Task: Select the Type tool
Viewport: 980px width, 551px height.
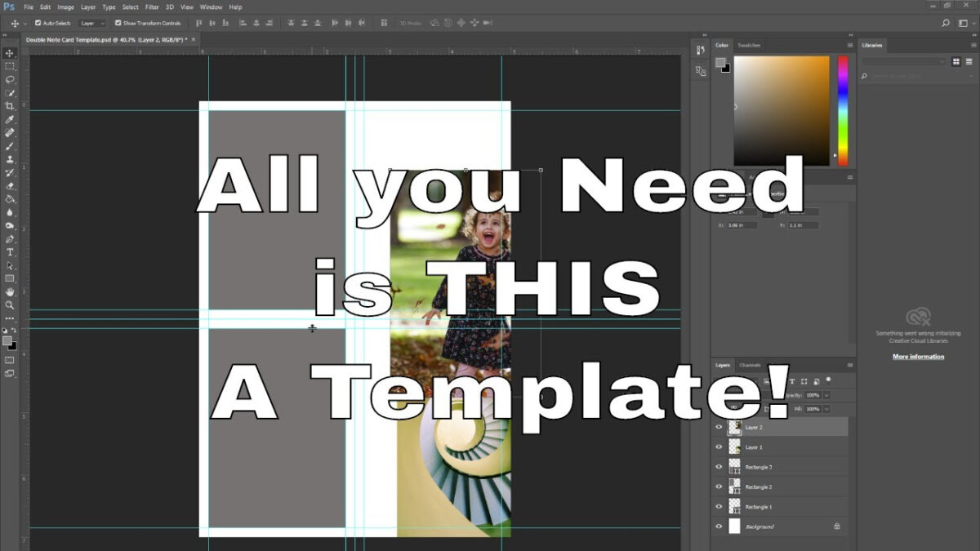Action: point(10,253)
